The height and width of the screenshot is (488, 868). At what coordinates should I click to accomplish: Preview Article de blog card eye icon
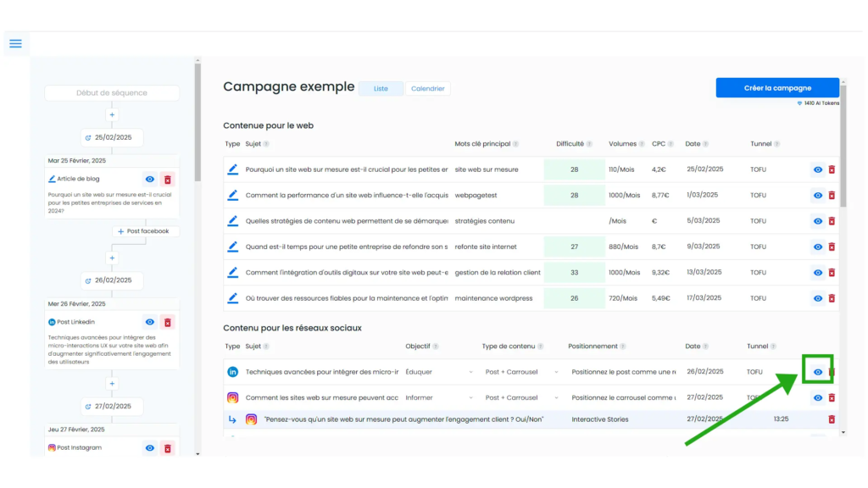pos(149,180)
